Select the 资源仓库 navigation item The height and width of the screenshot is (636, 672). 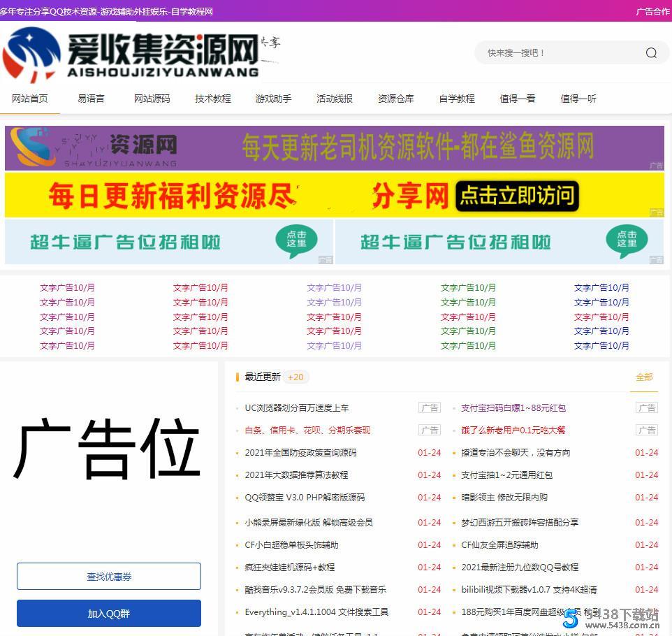(x=395, y=99)
